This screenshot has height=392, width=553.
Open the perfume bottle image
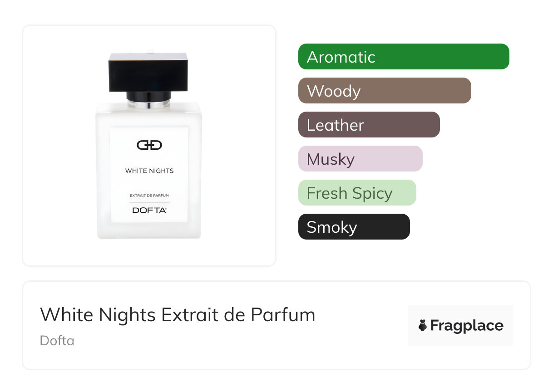[149, 146]
